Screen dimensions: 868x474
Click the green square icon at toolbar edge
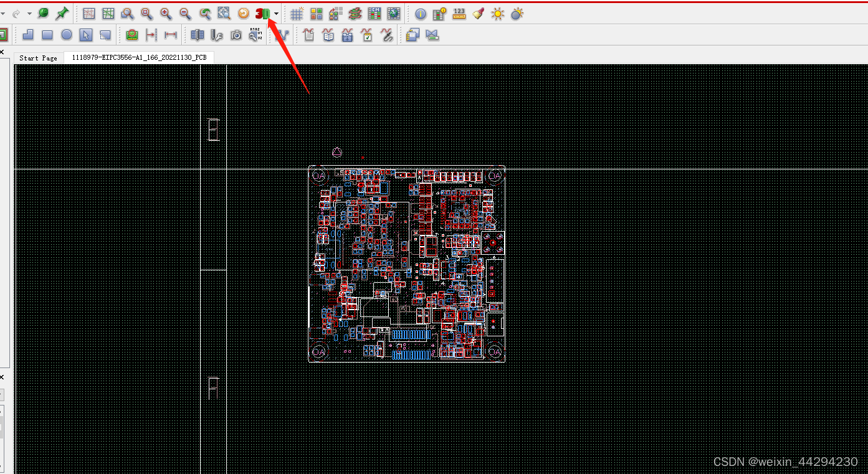(x=2, y=35)
